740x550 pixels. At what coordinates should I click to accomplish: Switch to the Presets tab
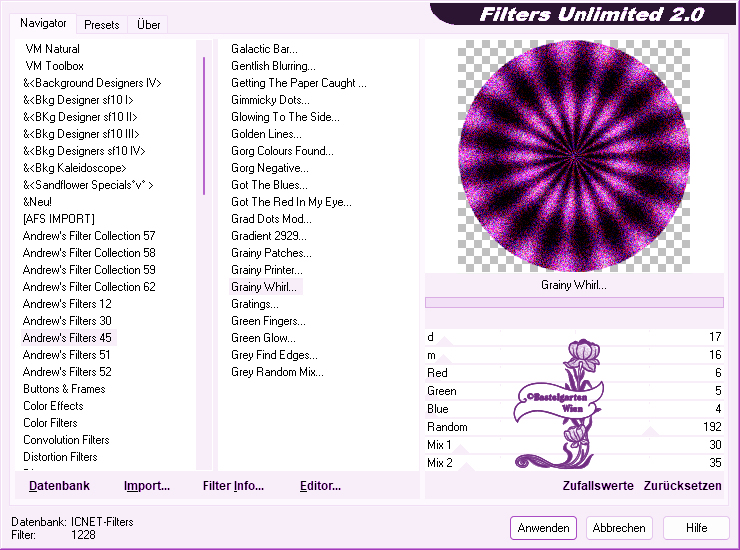click(101, 25)
